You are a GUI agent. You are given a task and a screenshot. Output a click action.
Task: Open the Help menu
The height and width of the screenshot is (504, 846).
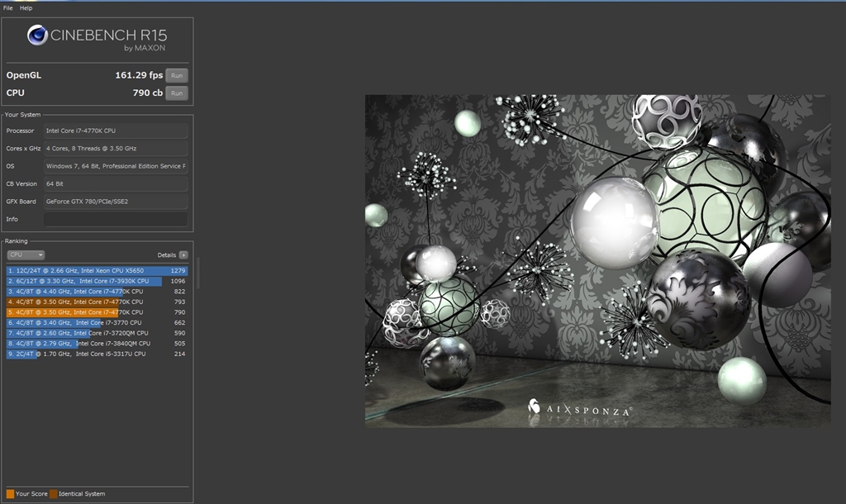(26, 7)
